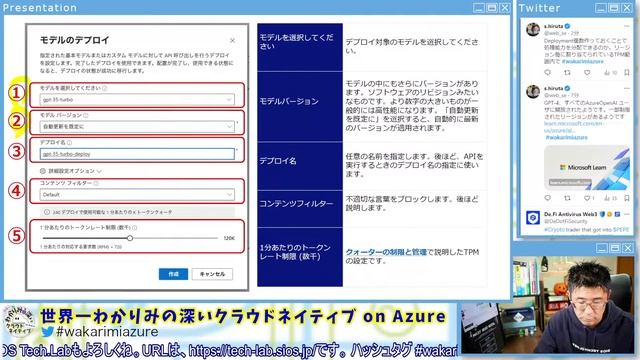The height and width of the screenshot is (360, 640).
Task: Open the クォーターの制限と管理 link in table
Action: (386, 252)
